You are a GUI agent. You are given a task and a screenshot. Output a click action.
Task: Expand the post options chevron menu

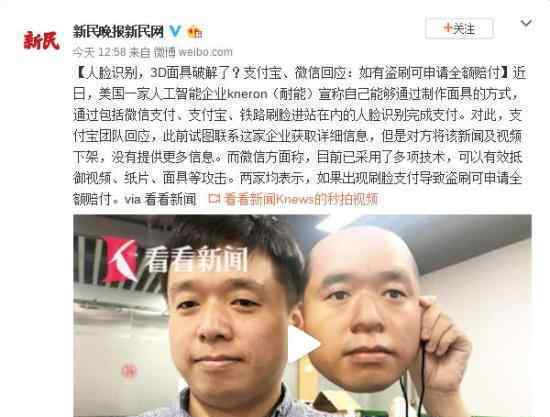(525, 23)
